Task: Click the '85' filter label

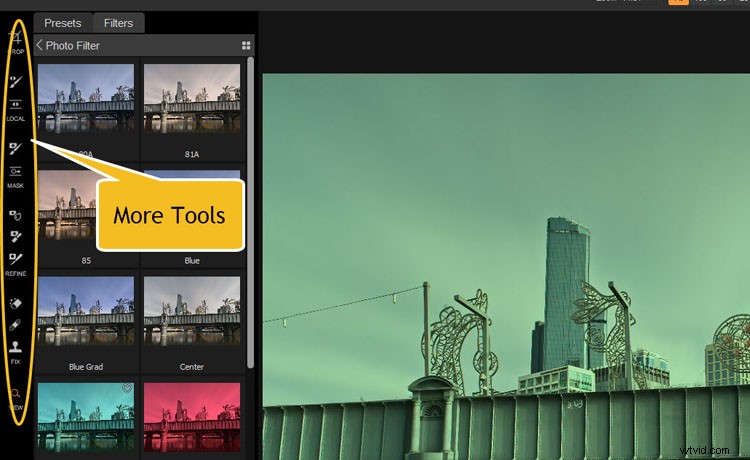Action: coord(86,261)
